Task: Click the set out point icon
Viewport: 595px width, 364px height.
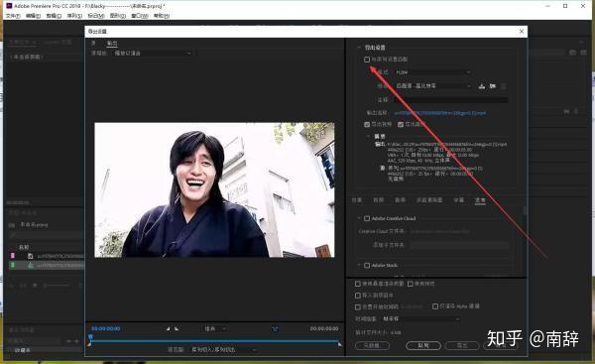Action: point(177,328)
